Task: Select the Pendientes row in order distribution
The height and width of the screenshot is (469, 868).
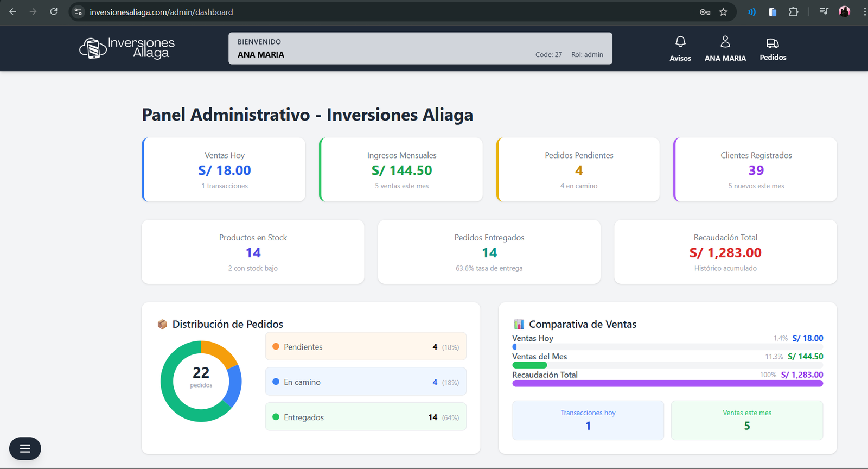Action: click(x=365, y=346)
